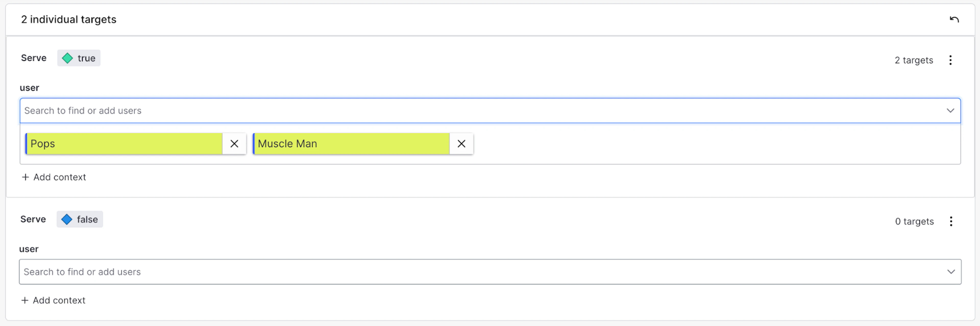Click the 0 targets label
The height and width of the screenshot is (326, 980).
(914, 221)
